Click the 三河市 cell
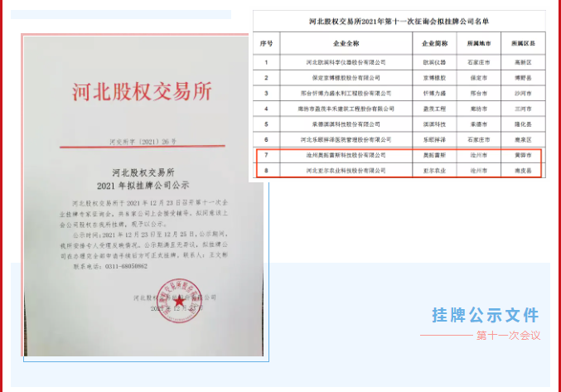This screenshot has height=392, width=561. pos(523,109)
